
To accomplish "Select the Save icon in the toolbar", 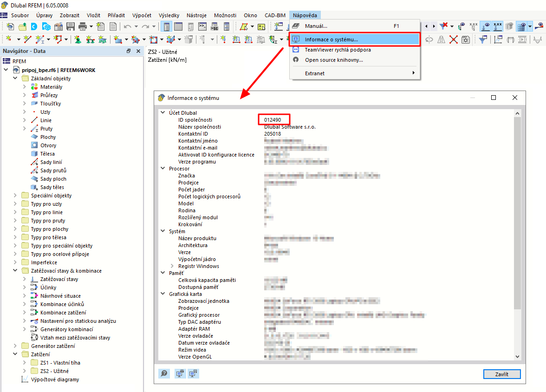I will (71, 26).
